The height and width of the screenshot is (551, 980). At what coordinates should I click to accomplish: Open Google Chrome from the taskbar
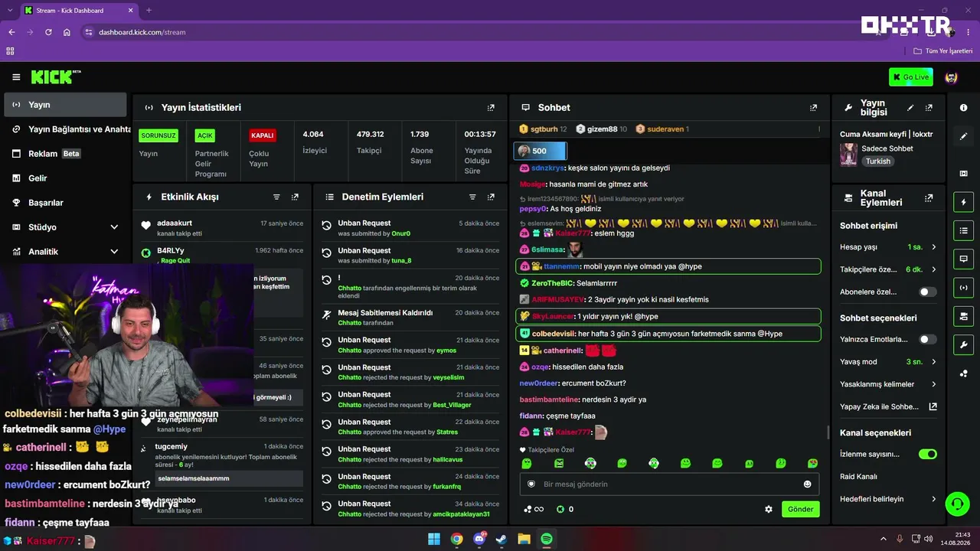pyautogui.click(x=456, y=539)
